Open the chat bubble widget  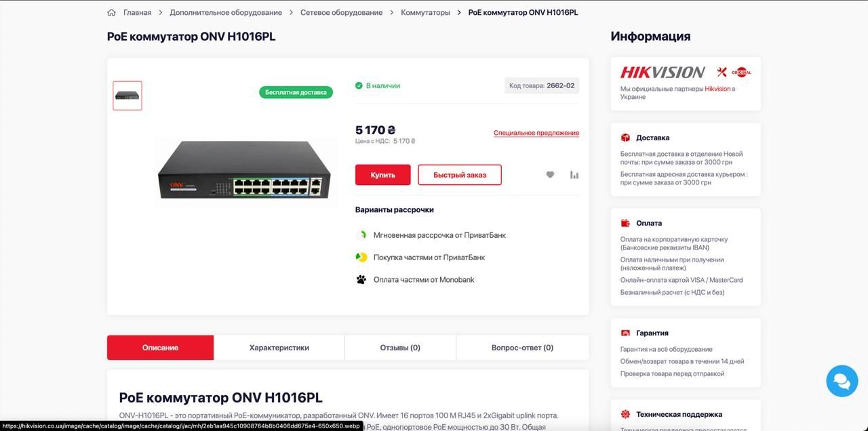click(842, 381)
